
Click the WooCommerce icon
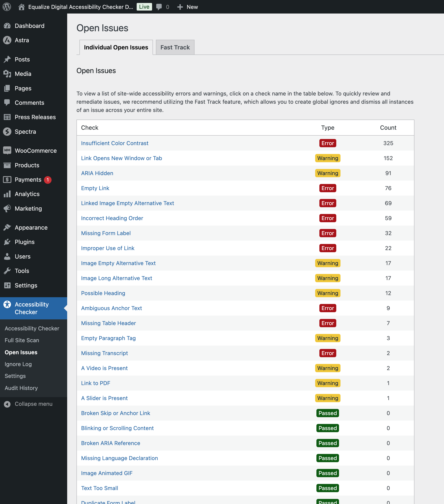click(7, 150)
